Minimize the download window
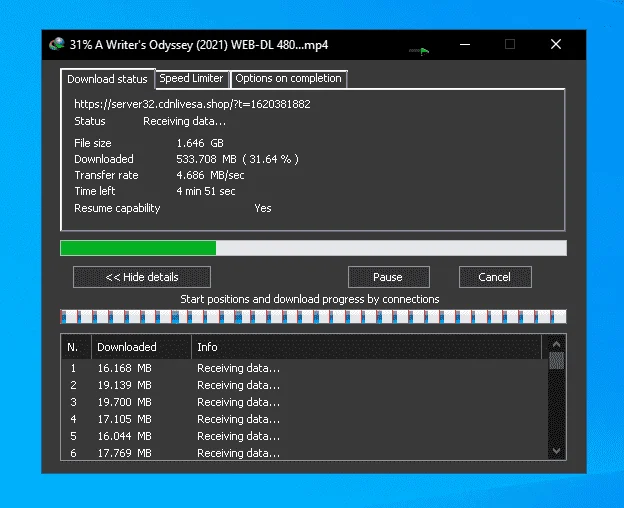 (465, 44)
